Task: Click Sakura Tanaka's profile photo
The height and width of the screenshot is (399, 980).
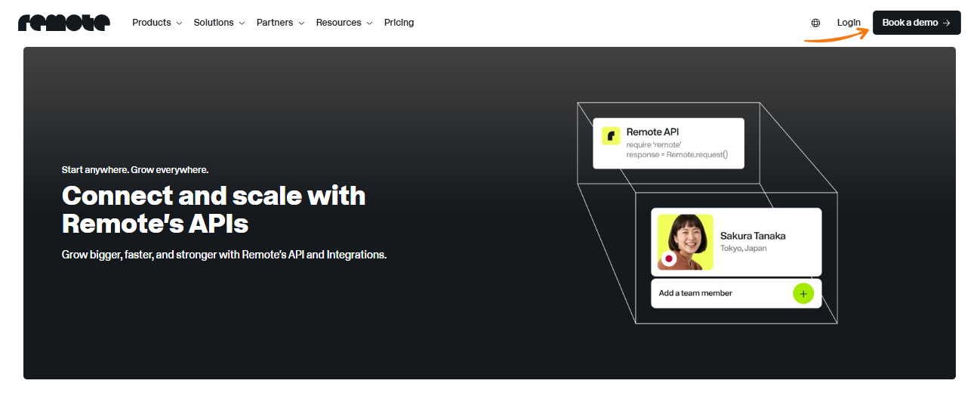Action: pyautogui.click(x=685, y=242)
